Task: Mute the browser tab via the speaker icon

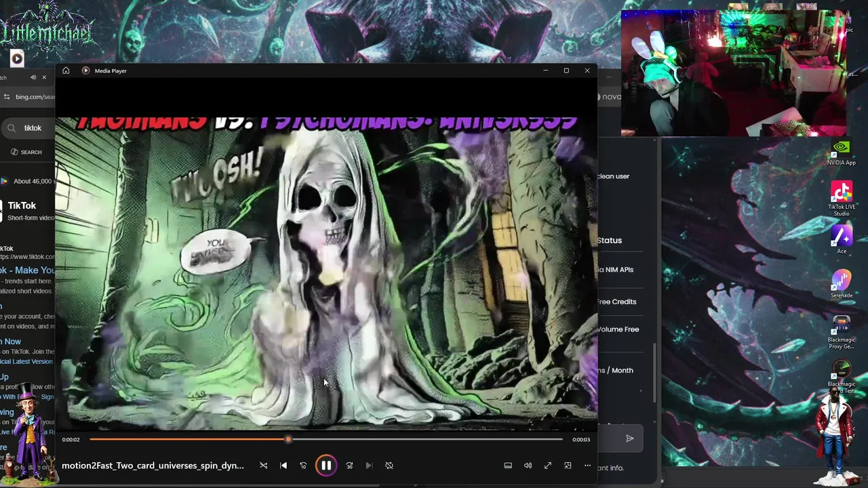Action: pos(33,77)
